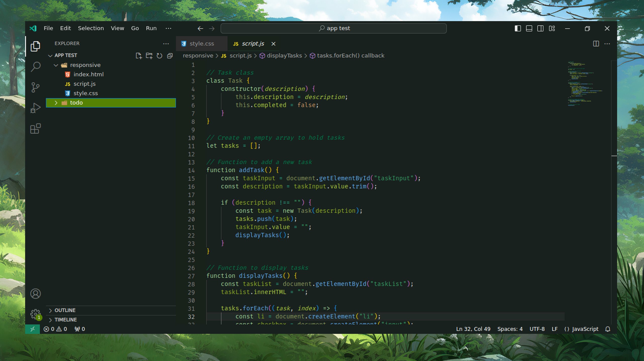644x361 pixels.
Task: Open the Selection menu
Action: click(x=91, y=28)
